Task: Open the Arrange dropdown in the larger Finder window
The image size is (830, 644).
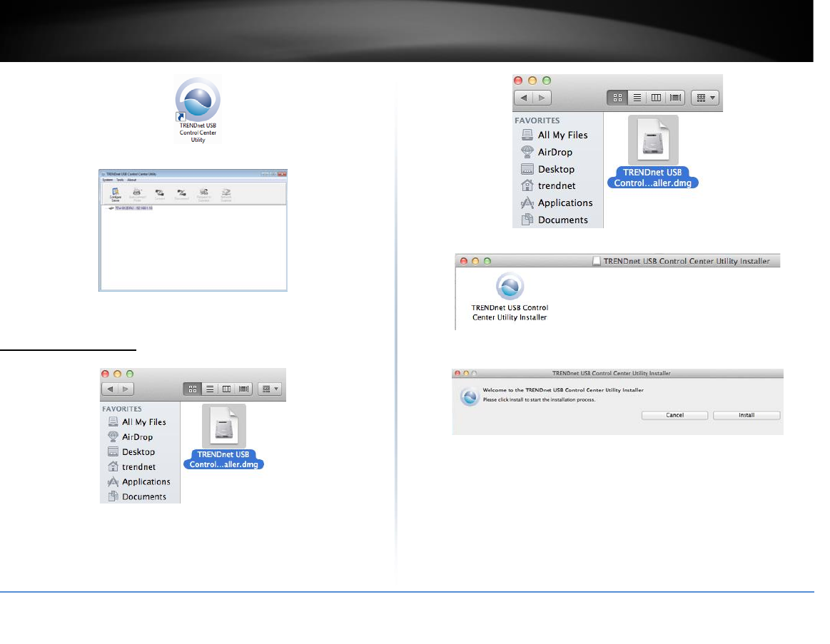Action: click(x=705, y=98)
